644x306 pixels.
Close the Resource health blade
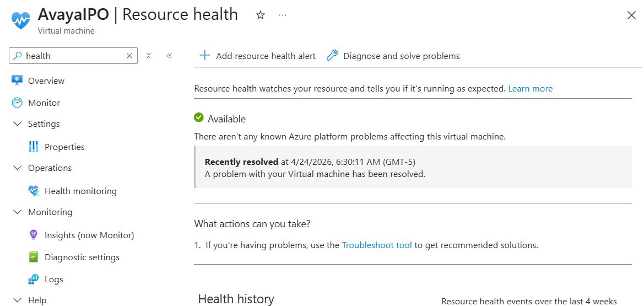click(631, 15)
